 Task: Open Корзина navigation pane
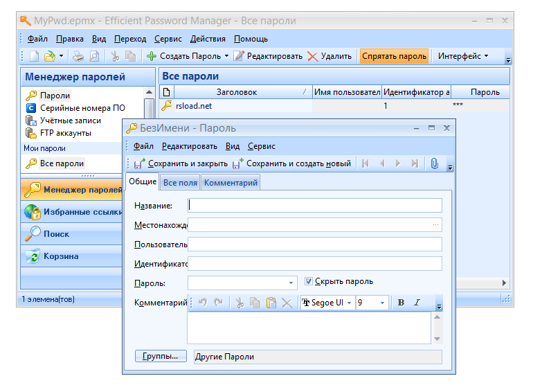(72, 256)
